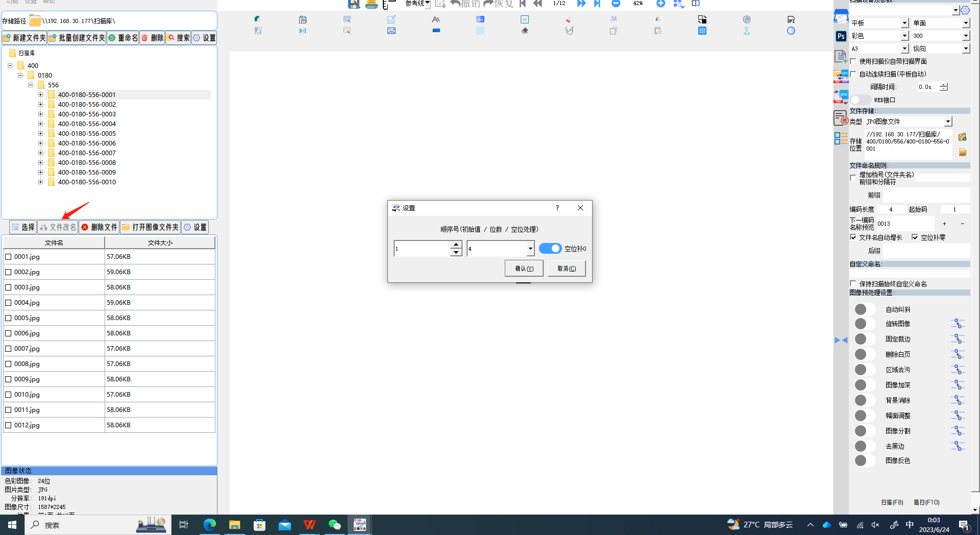
Task: Click the 取消(C) button
Action: point(566,269)
